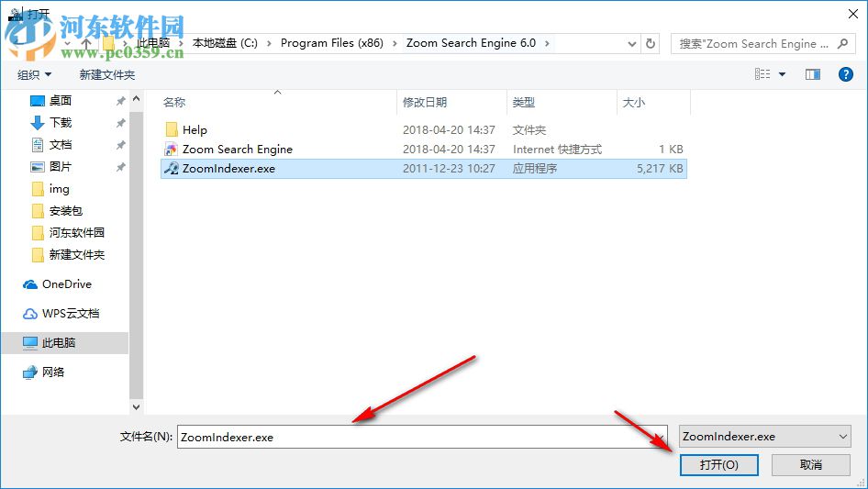Click the OneDrive cloud icon
This screenshot has width=868, height=489.
coord(30,284)
